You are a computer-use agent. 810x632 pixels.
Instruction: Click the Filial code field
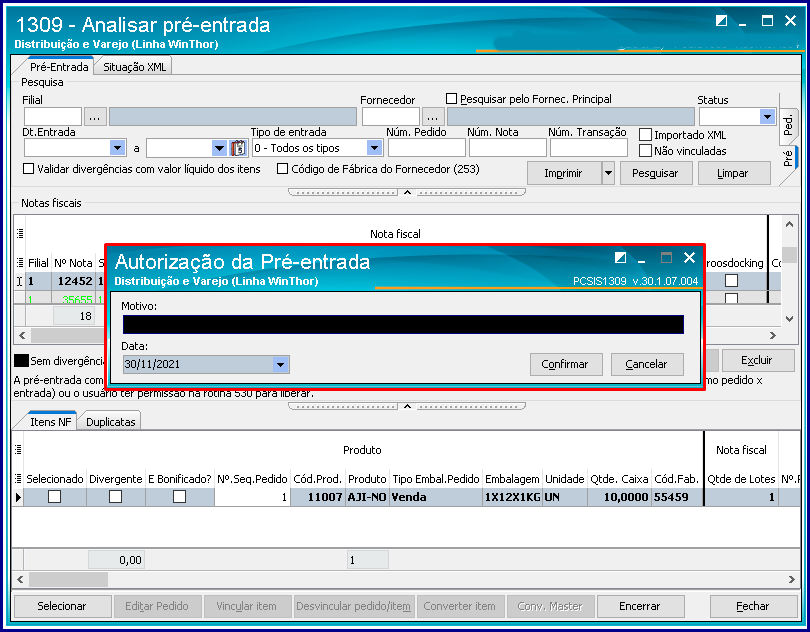pyautogui.click(x=53, y=117)
